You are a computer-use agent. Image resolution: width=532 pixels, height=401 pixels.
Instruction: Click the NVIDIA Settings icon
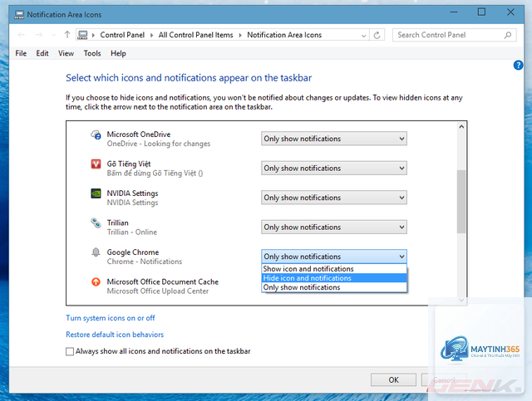tap(96, 193)
